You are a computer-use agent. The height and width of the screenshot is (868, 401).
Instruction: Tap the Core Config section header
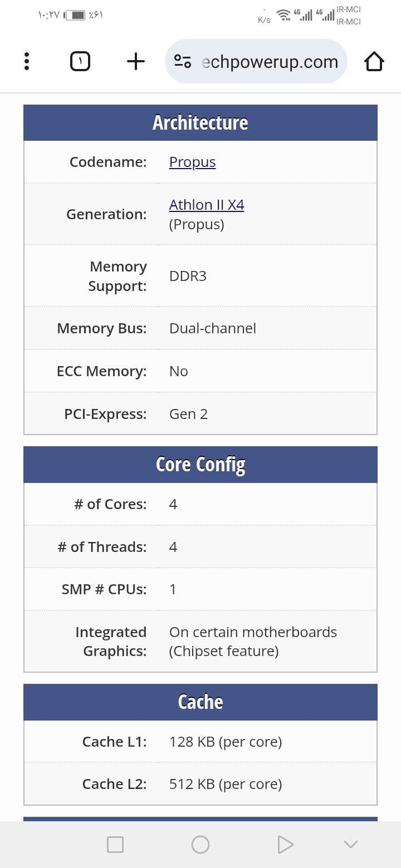click(x=200, y=465)
